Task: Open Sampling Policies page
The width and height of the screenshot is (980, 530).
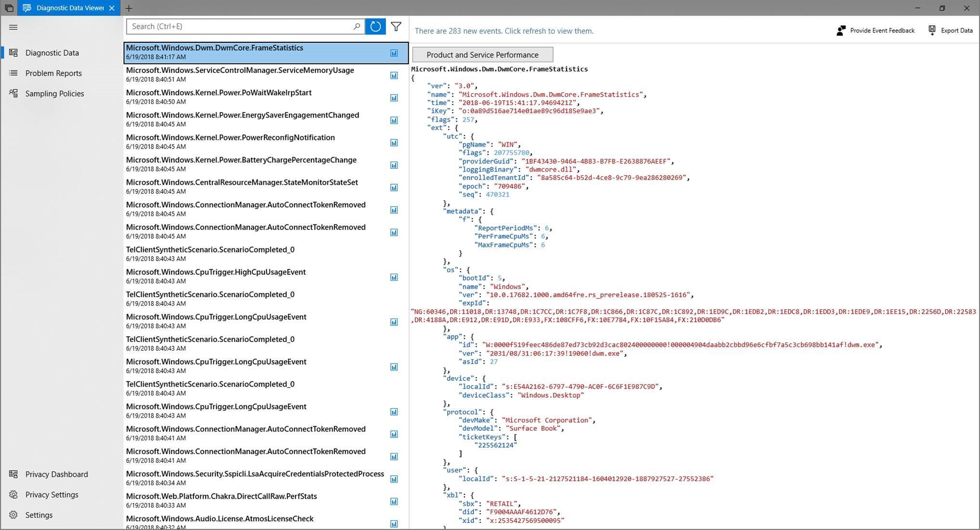Action: 54,94
